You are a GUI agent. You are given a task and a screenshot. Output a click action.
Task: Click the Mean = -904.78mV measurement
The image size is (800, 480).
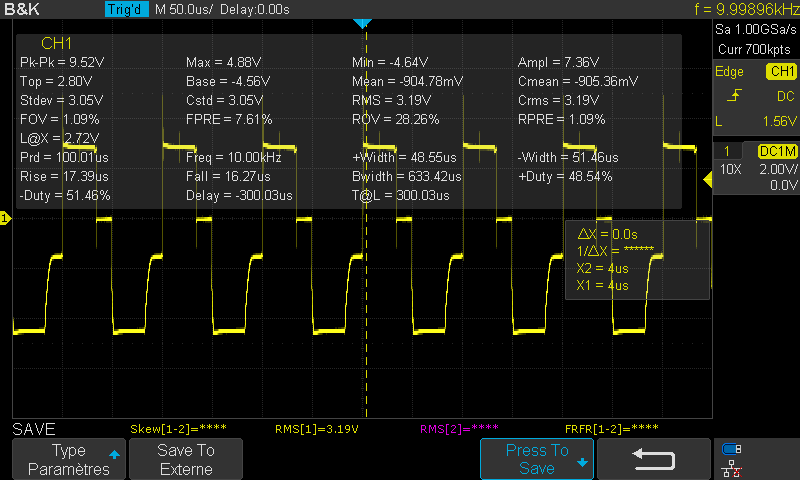pyautogui.click(x=408, y=82)
